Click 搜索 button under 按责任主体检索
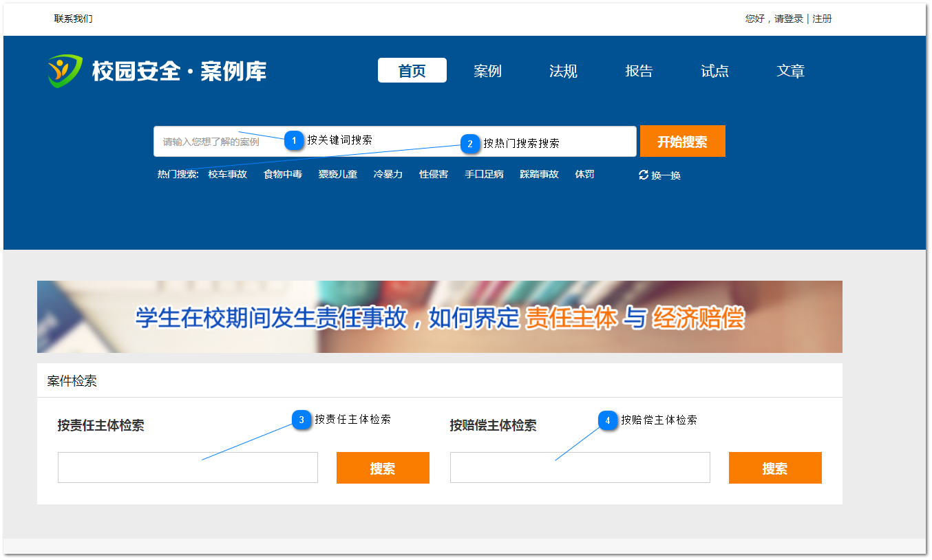Screen dimensions: 932x560 (383, 468)
